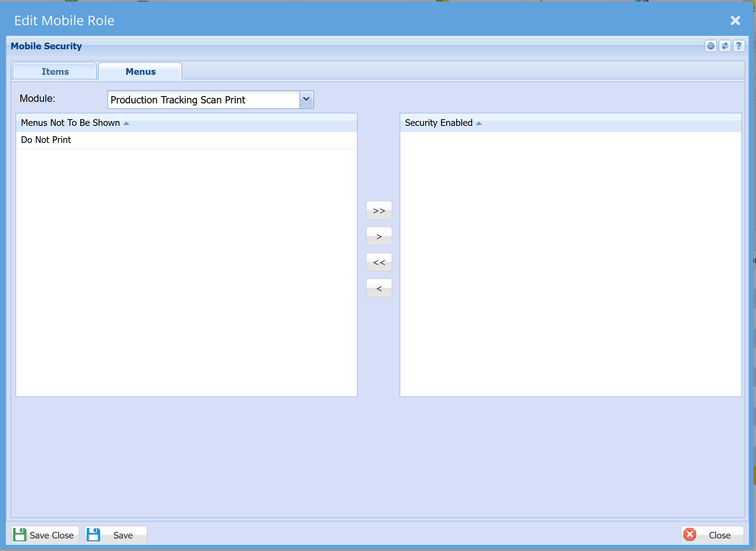Sort by Menus Not To Be Shown arrow
The width and height of the screenshot is (756, 551).
coord(126,123)
